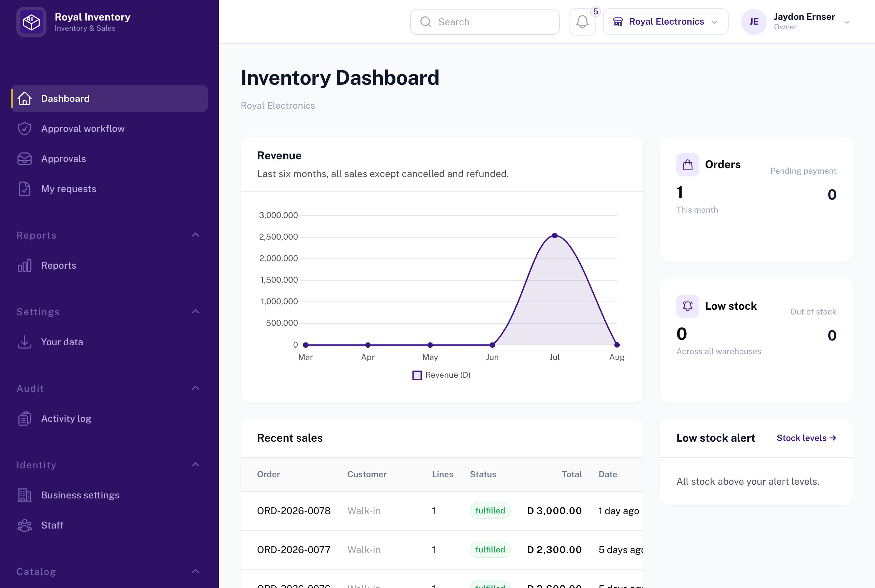Go to Dashboard in the sidebar
The height and width of the screenshot is (588, 875).
pyautogui.click(x=109, y=98)
